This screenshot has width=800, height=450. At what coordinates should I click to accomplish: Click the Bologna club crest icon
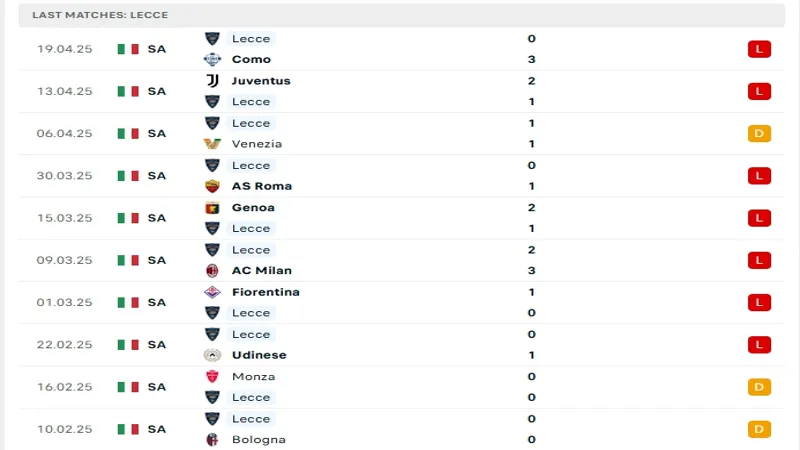point(212,440)
